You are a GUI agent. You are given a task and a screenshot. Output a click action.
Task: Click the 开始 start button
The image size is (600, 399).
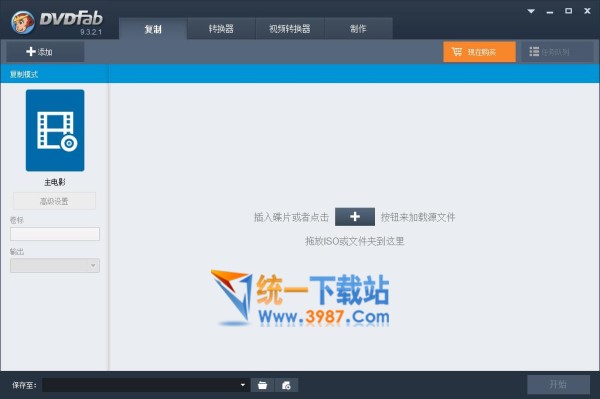click(x=558, y=384)
